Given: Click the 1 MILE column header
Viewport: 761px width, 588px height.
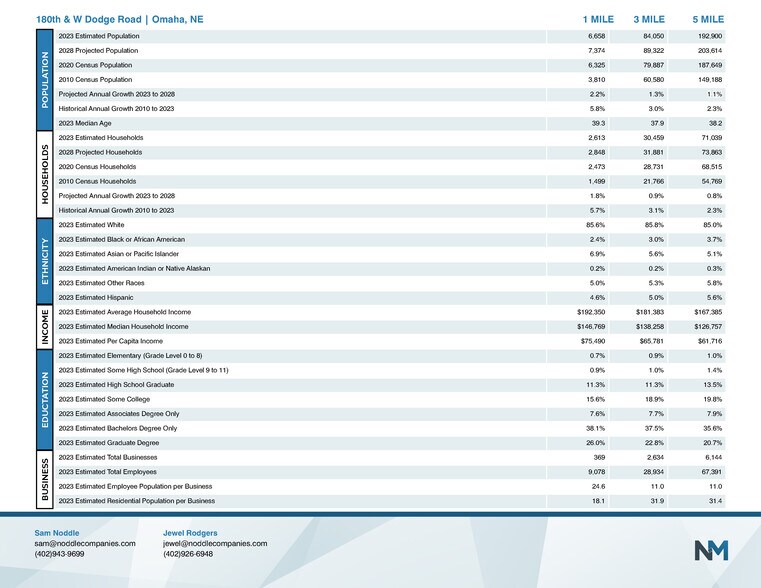Looking at the screenshot, I should click(598, 19).
